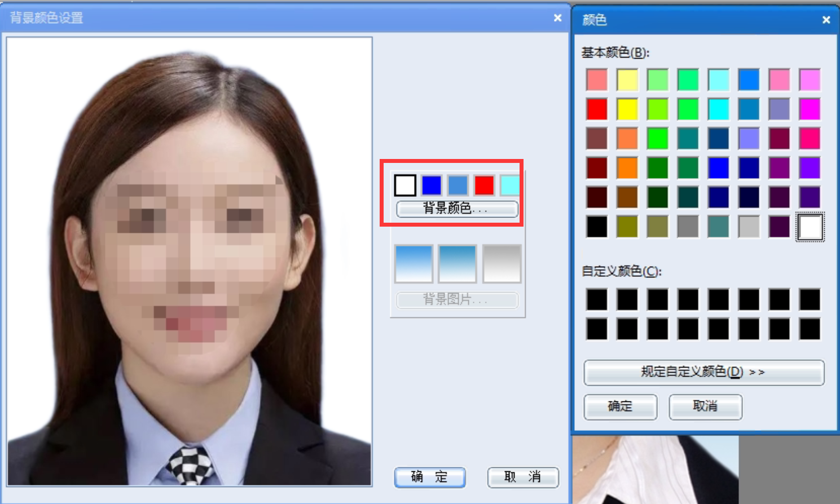This screenshot has height=504, width=840.
Task: Select the pure red basic color swatch
Action: click(596, 109)
